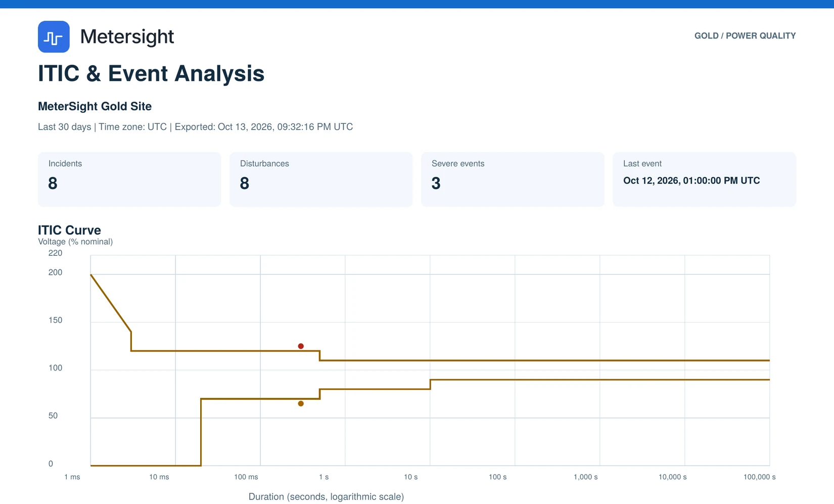Click the export timestamp line of text
834x504 pixels.
(x=196, y=127)
